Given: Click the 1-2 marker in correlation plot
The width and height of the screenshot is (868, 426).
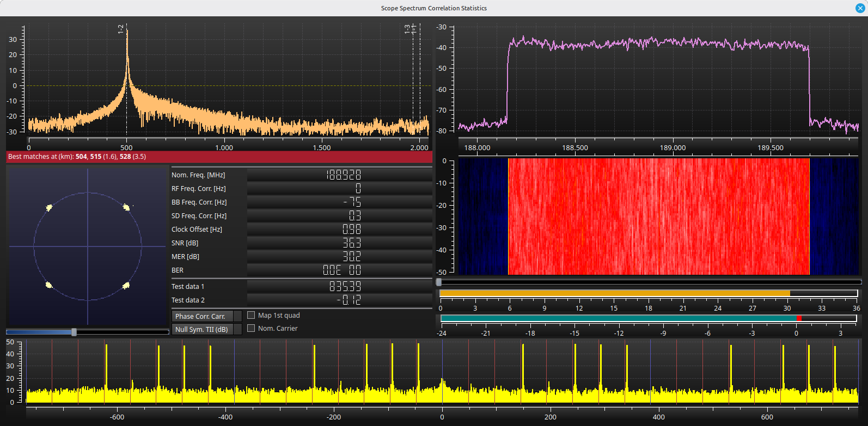Looking at the screenshot, I should point(121,29).
